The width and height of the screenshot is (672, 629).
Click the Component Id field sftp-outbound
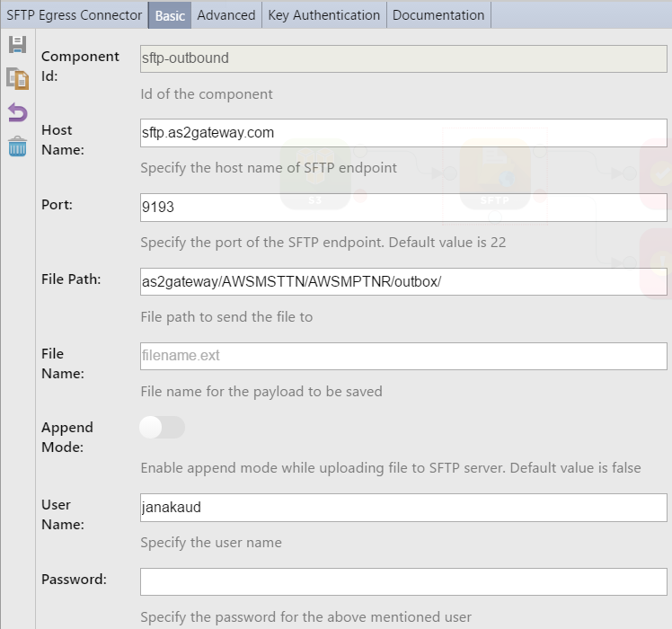(403, 58)
